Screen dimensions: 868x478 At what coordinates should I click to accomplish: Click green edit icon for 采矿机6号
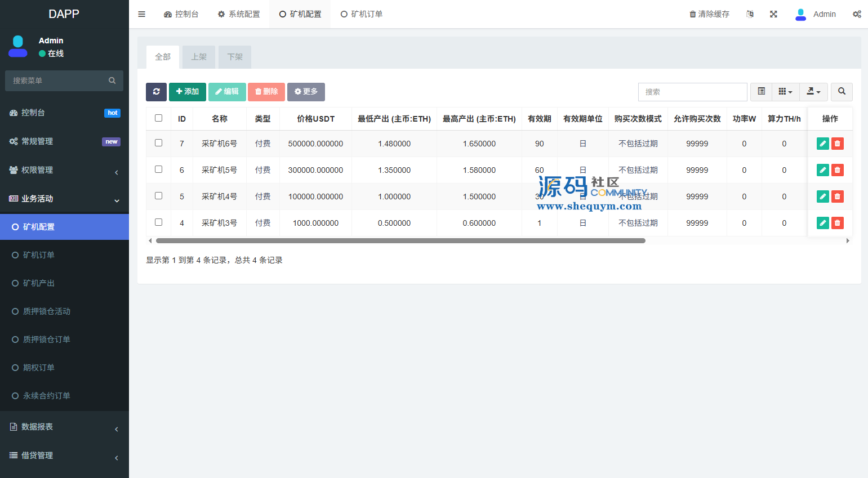[x=822, y=144]
